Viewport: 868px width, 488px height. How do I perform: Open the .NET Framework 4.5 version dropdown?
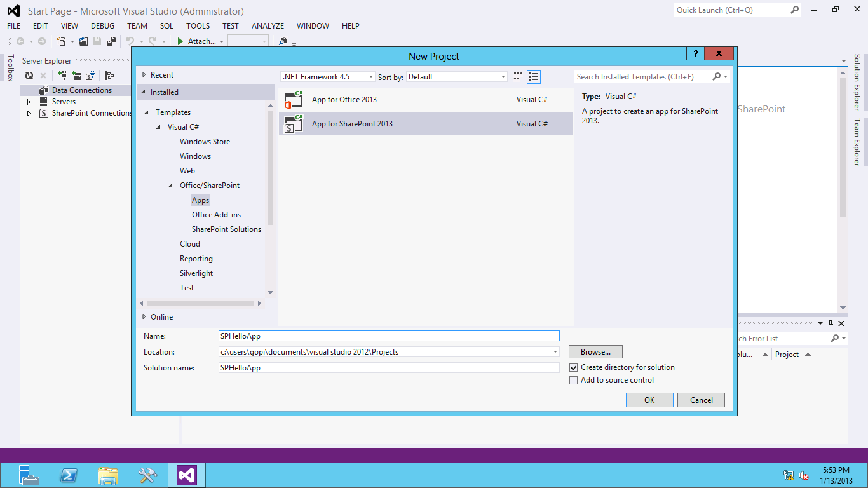tap(328, 77)
